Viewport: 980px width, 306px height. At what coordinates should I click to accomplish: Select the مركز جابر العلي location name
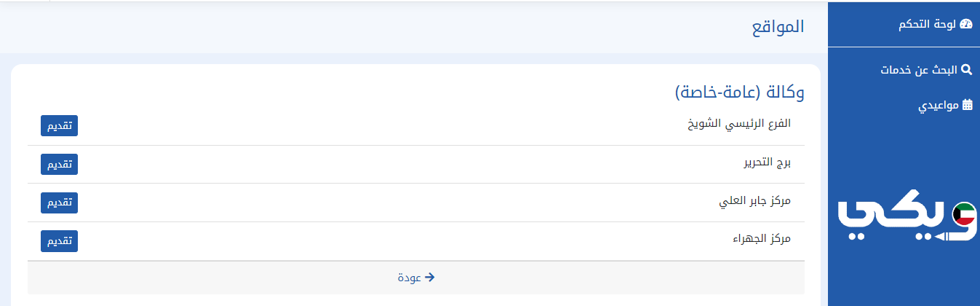coord(754,200)
